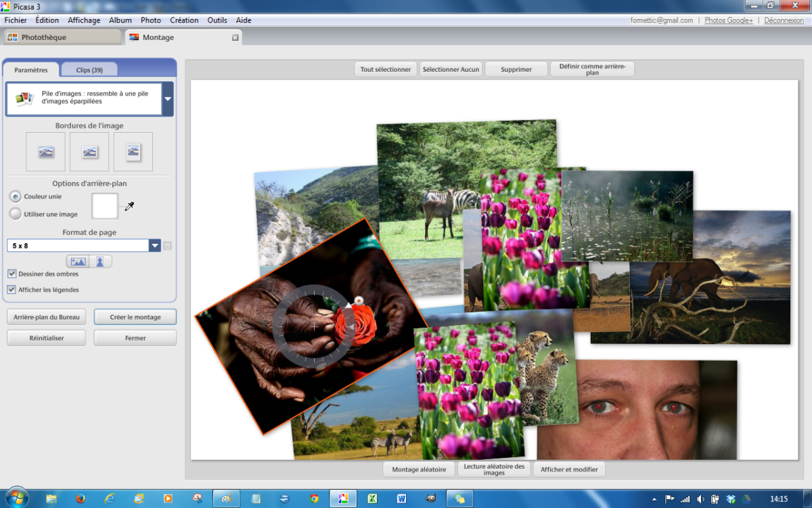Click the rotation handle dot on the control wheel
The width and height of the screenshot is (812, 508).
[358, 300]
